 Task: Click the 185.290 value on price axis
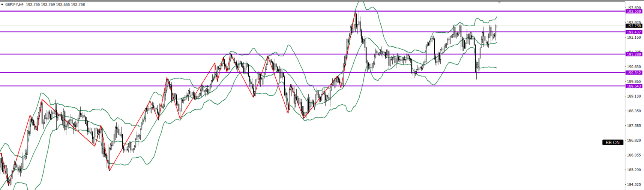[x=633, y=170]
